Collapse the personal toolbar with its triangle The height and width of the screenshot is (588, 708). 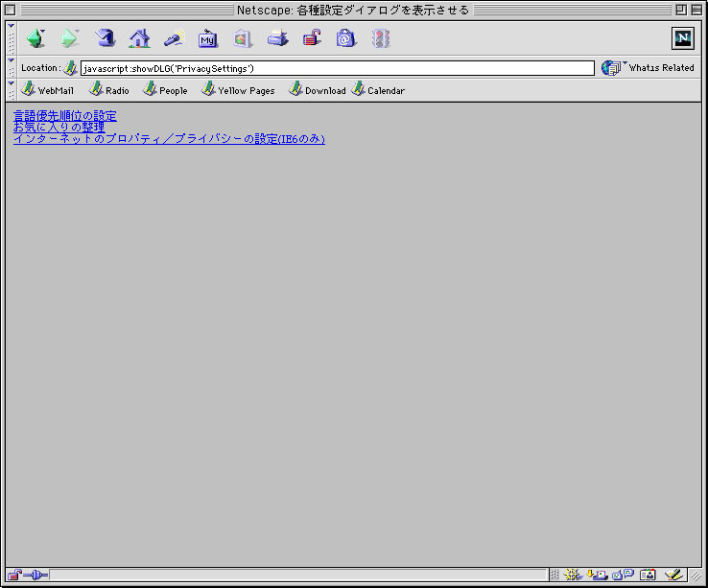tap(12, 83)
